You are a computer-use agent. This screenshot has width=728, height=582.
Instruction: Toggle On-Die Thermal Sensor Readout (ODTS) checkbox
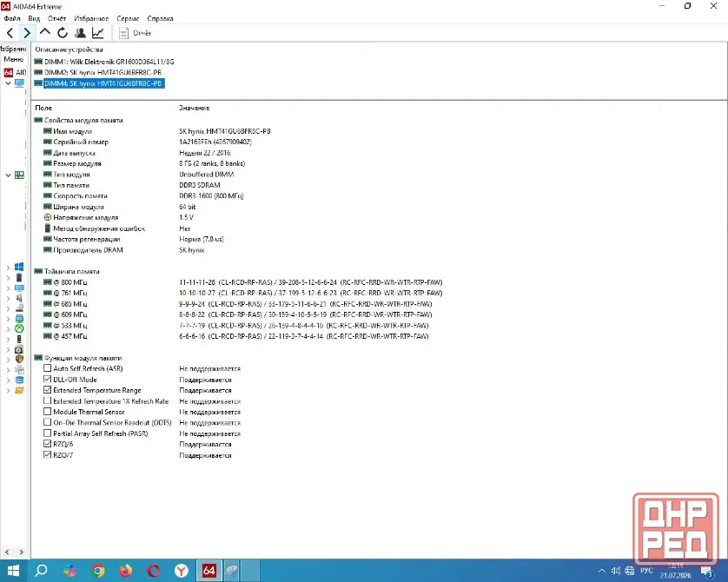[48, 422]
